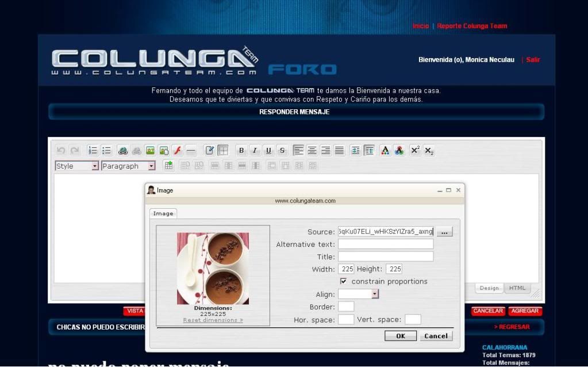Click the Salir logout link
The image size is (588, 367).
coord(533,60)
